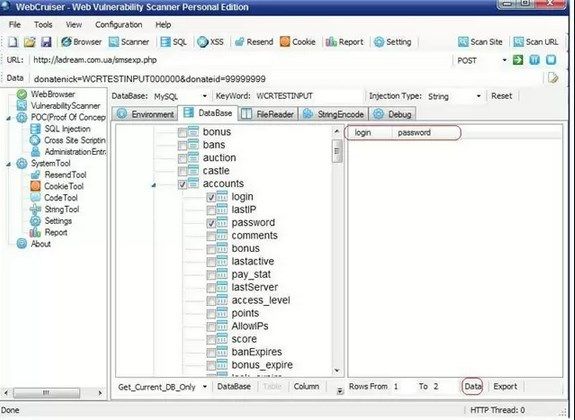Collapse the accounts table tree node
The width and height of the screenshot is (575, 420).
coord(154,185)
